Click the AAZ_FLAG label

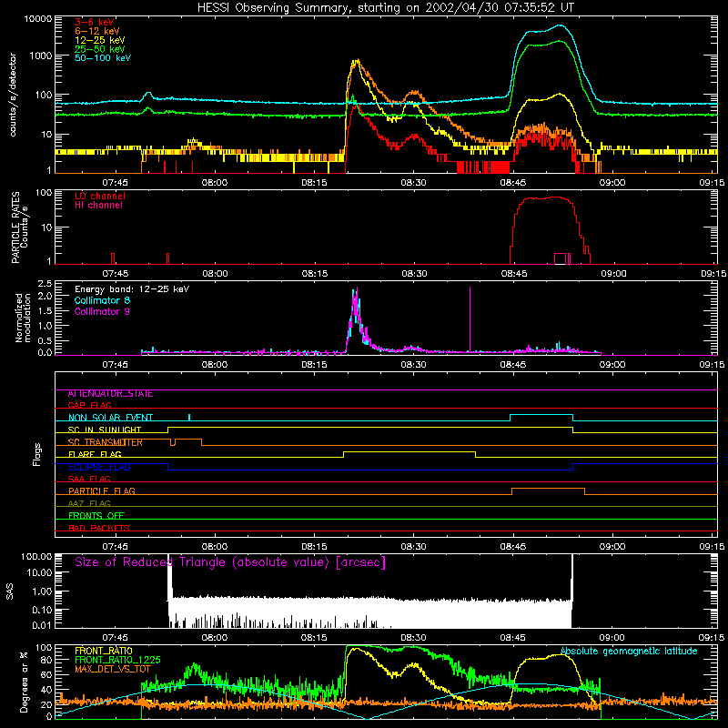89,503
